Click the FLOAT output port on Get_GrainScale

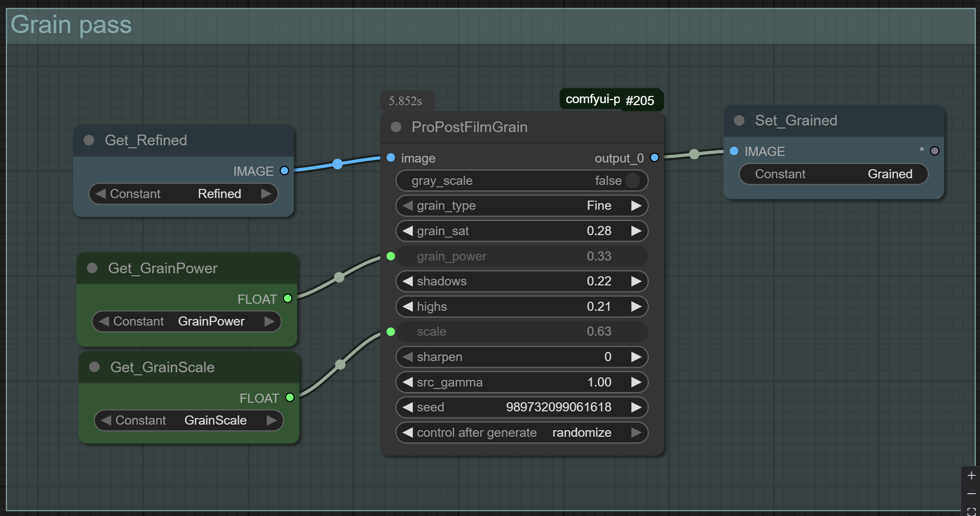pos(290,397)
